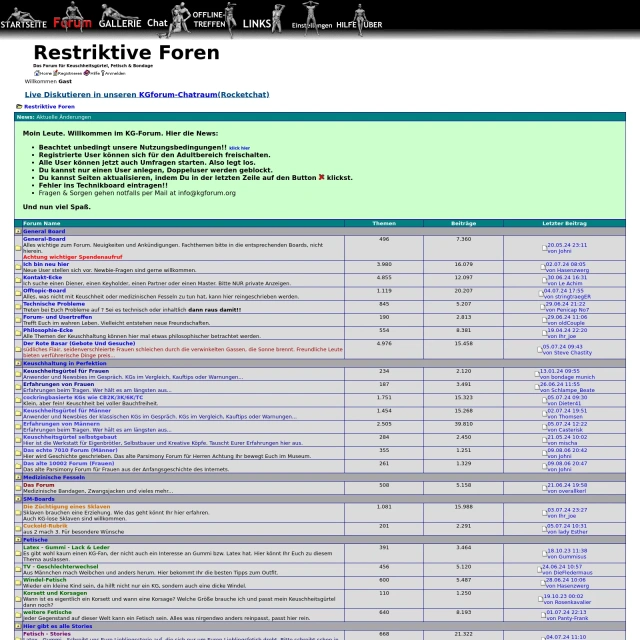Collapse the Fetische category expander
The image size is (640, 640).
pos(18,539)
